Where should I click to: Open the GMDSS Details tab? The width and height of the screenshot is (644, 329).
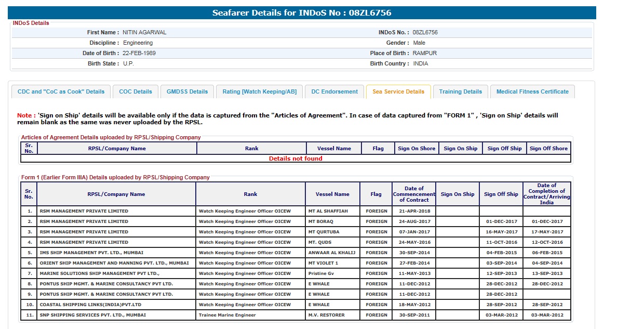click(x=187, y=91)
